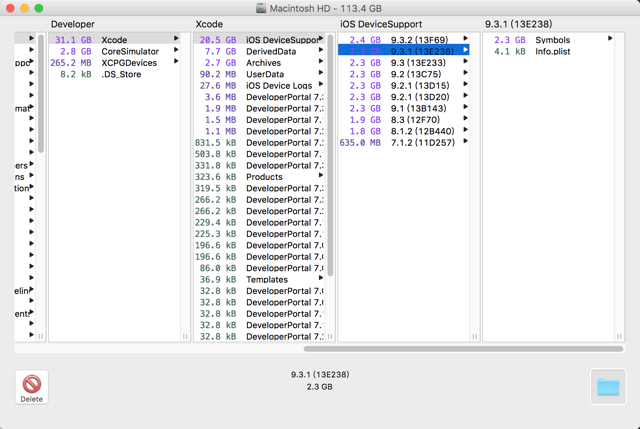Select the 9.3 (13E233) folder row
Screen dimensions: 640x429
click(404, 62)
